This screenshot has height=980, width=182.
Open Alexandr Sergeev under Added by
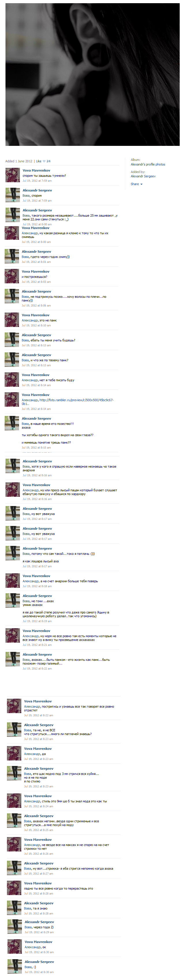click(x=143, y=176)
